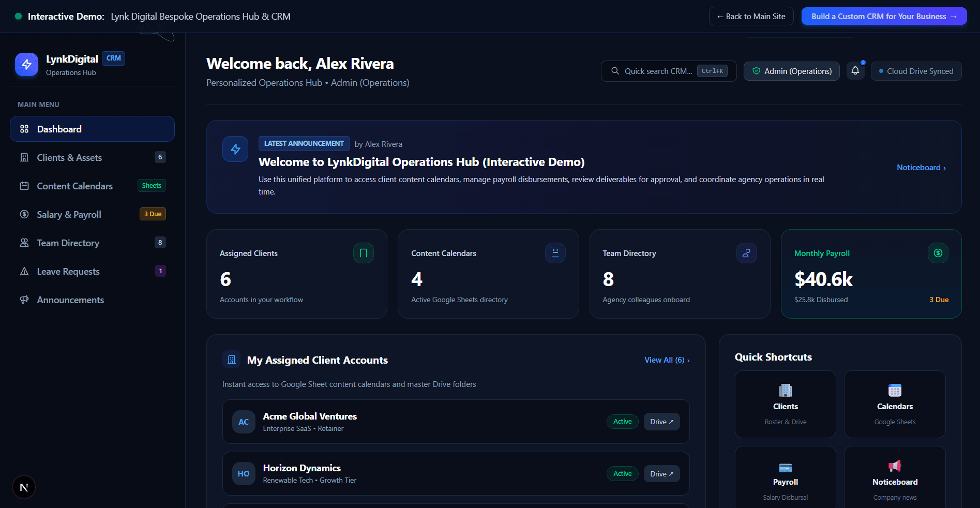980x508 pixels.
Task: Click the Content Calendars calendar icon
Action: 24,186
